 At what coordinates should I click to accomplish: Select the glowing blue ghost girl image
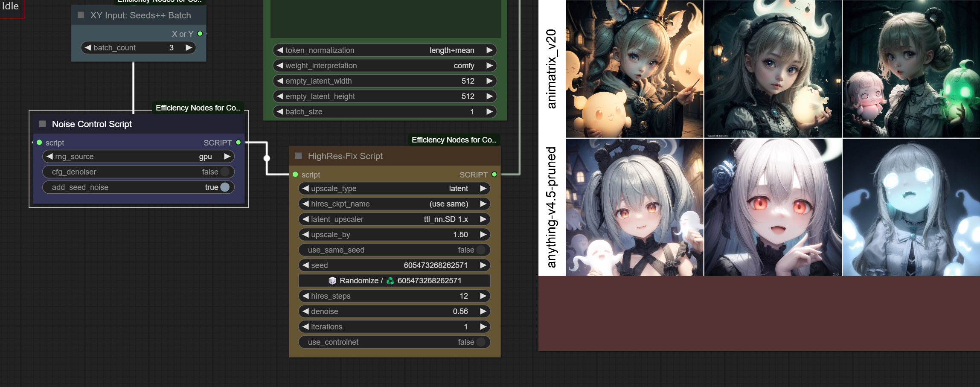coord(911,207)
